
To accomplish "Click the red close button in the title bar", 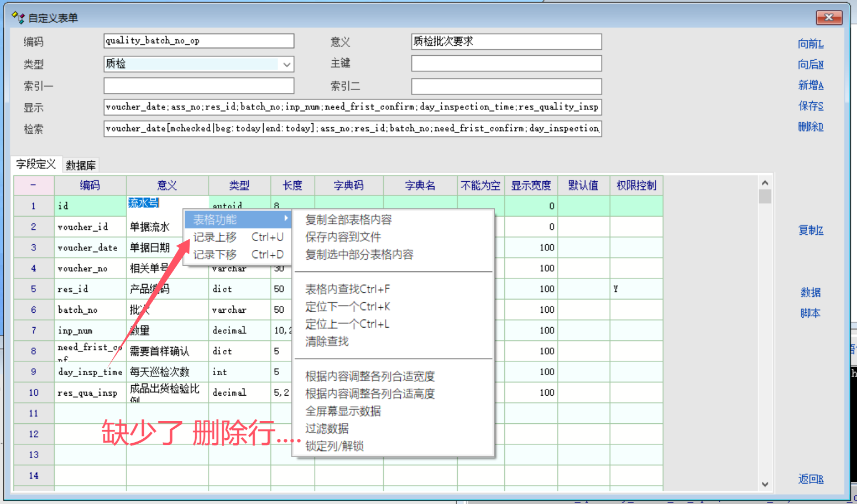I will pyautogui.click(x=829, y=18).
